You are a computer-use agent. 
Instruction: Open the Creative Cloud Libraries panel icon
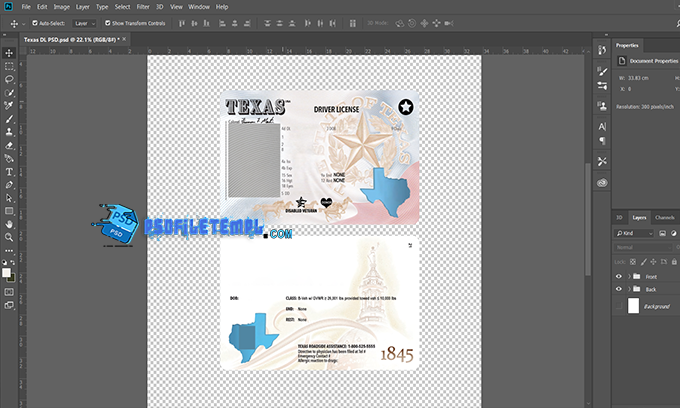(602, 183)
